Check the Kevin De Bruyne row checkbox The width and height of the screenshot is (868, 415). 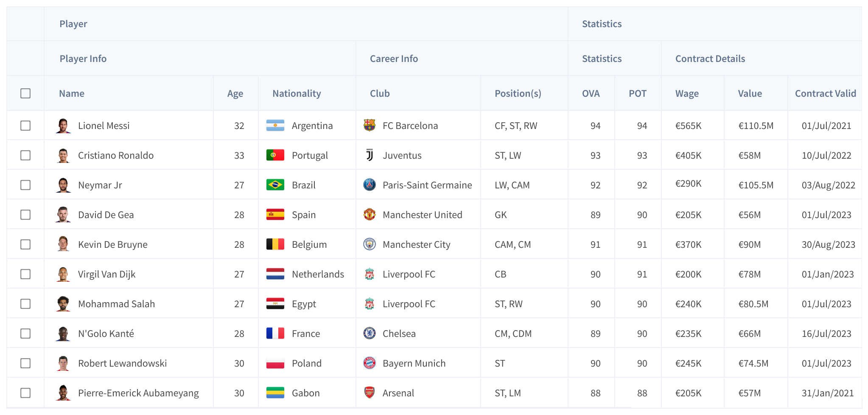point(25,244)
